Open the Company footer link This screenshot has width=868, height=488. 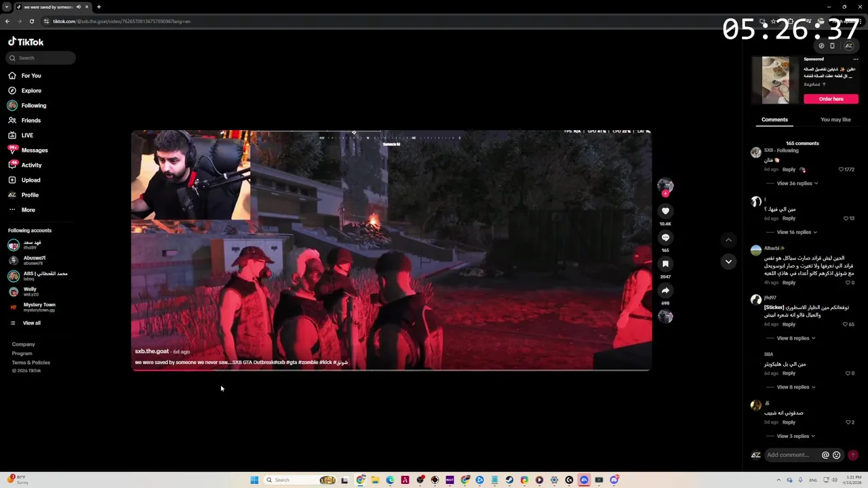[x=23, y=344]
